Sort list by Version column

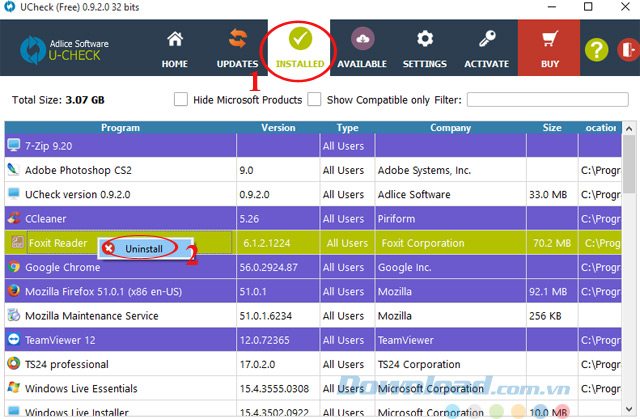tap(277, 128)
